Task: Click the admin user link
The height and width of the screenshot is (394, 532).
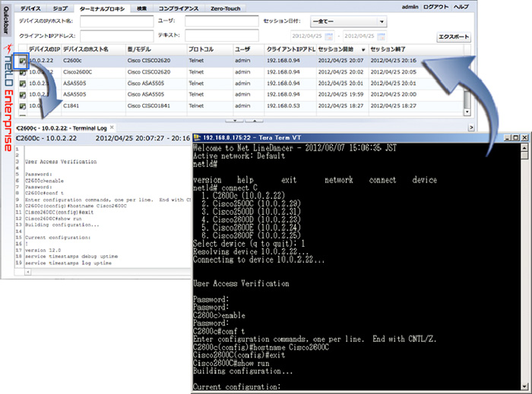Action: point(410,7)
